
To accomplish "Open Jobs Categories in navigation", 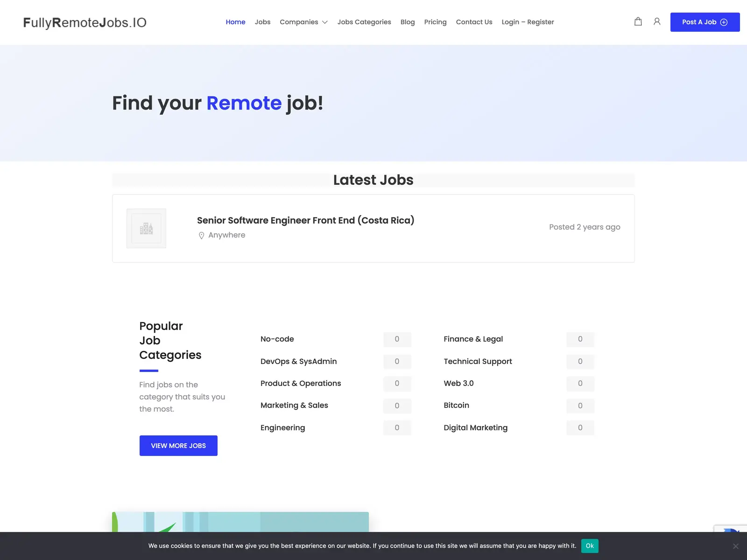I will 364,22.
